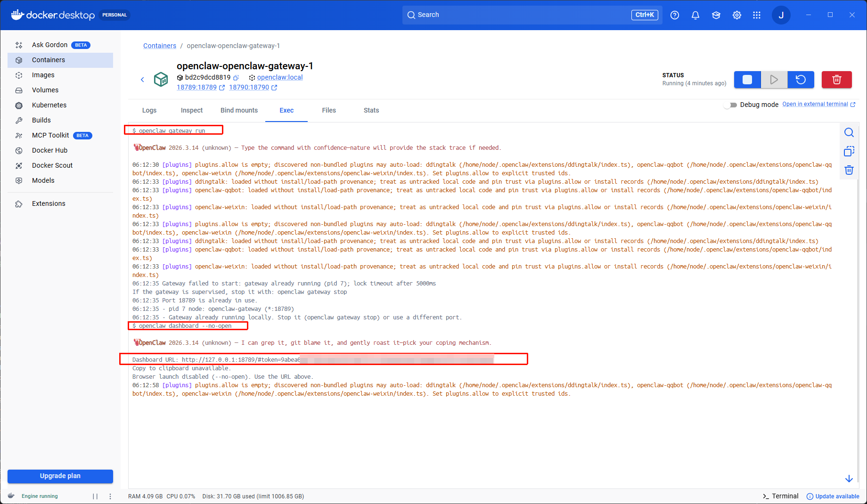This screenshot has width=867, height=504.
Task: Click the PERSONAL plan badge
Action: click(x=115, y=15)
